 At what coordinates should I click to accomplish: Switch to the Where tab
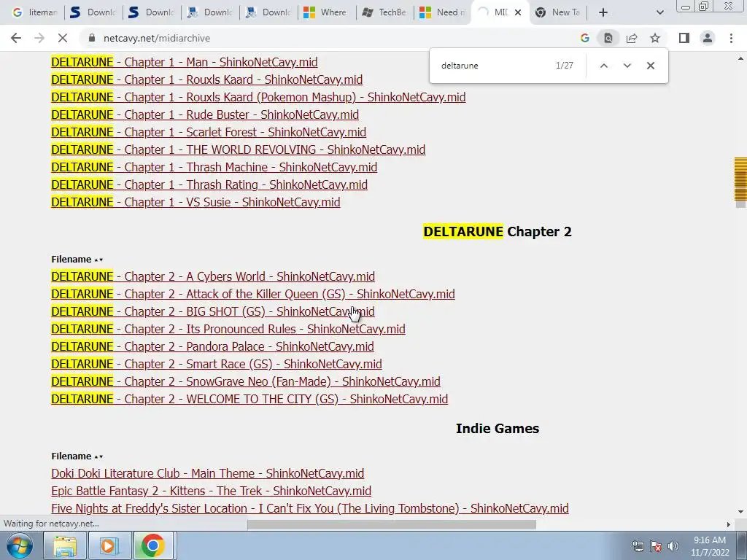tap(326, 12)
